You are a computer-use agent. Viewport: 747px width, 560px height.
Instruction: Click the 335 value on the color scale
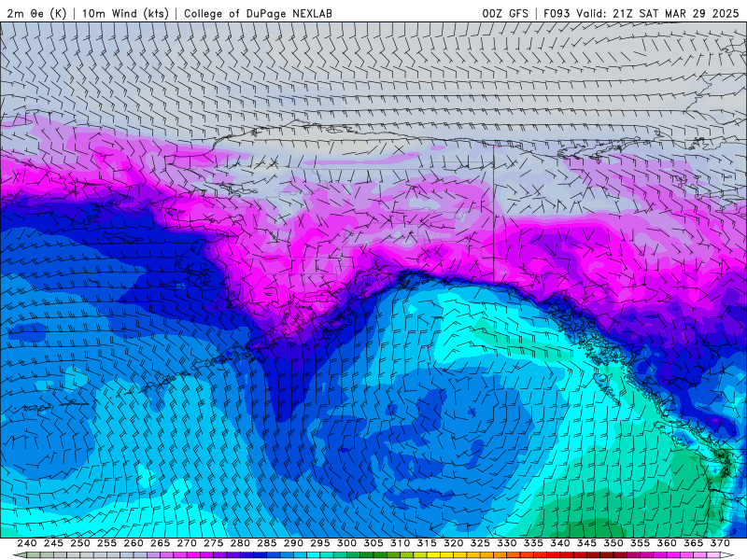tap(533, 543)
